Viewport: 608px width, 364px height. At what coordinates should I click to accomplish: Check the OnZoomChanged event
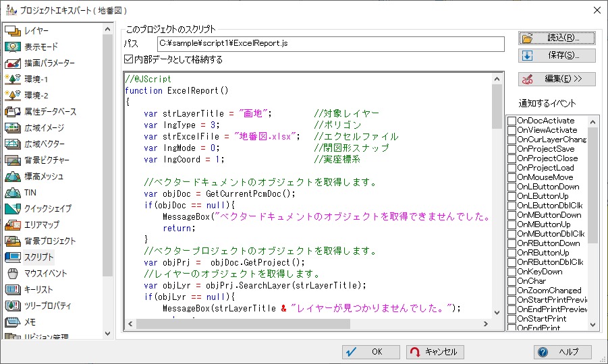(x=512, y=291)
